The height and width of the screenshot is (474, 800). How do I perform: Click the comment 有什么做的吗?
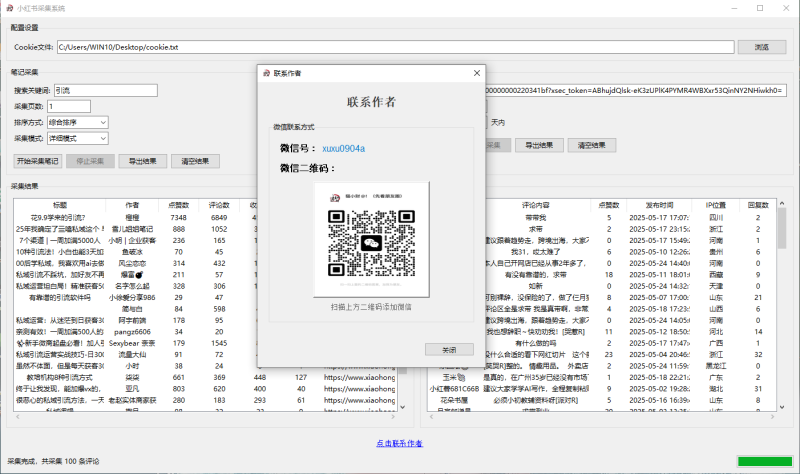[x=535, y=343]
